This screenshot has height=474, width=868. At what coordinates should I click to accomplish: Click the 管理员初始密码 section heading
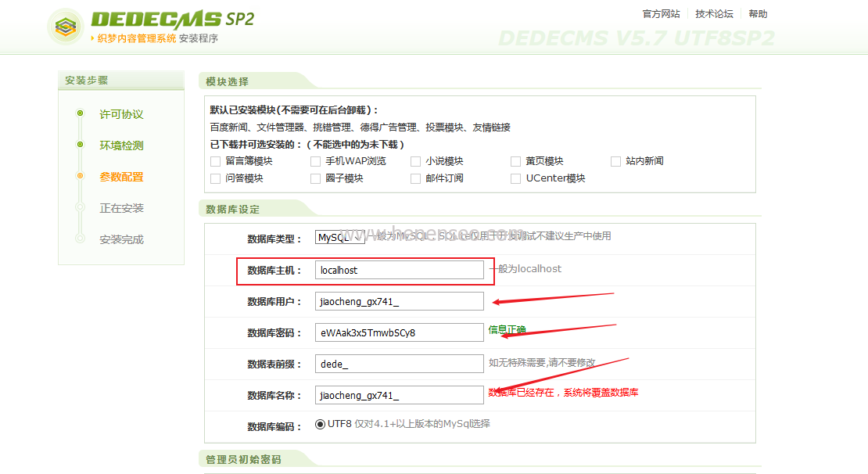(x=243, y=460)
